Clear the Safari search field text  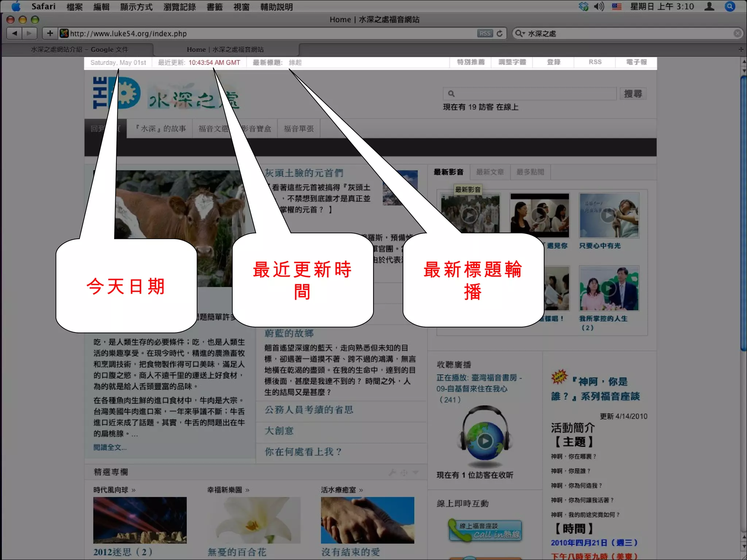(x=737, y=34)
